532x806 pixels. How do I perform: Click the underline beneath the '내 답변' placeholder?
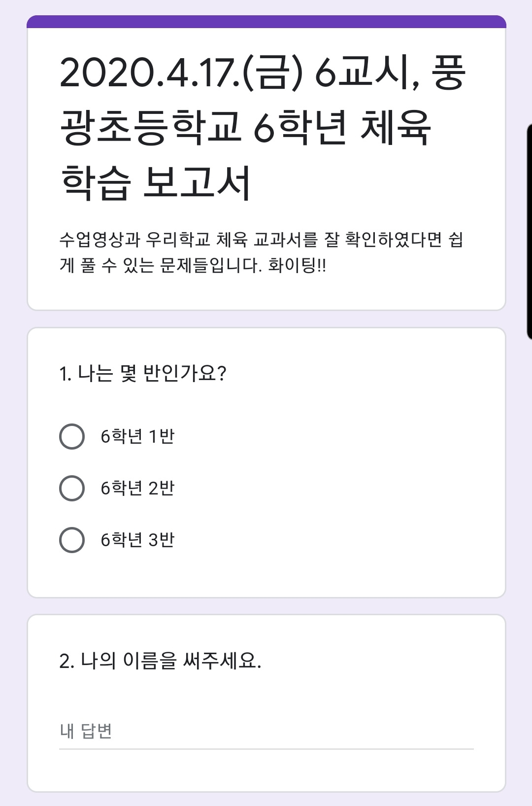266,749
